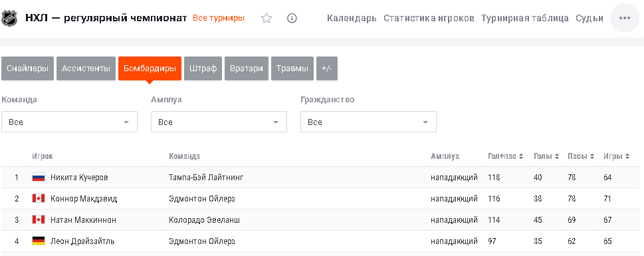
Task: Sort table by Пасы column
Action: point(581,156)
